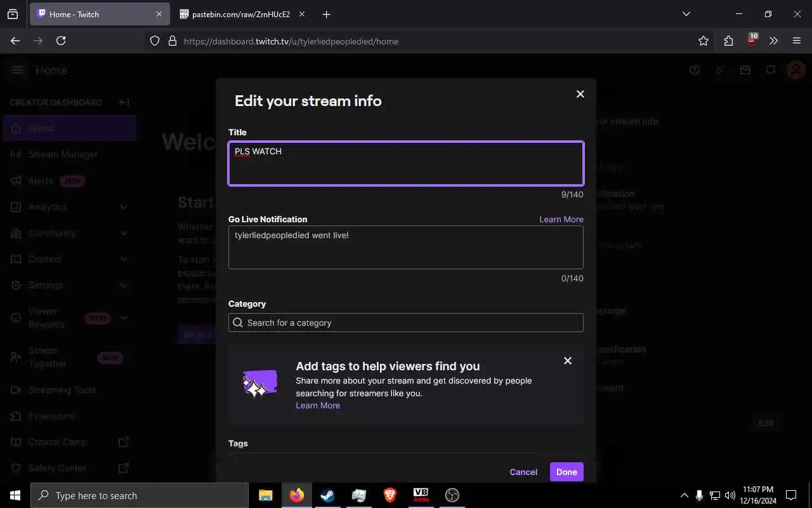
Task: Switch to the pastebin.com browser tab
Action: [x=241, y=14]
